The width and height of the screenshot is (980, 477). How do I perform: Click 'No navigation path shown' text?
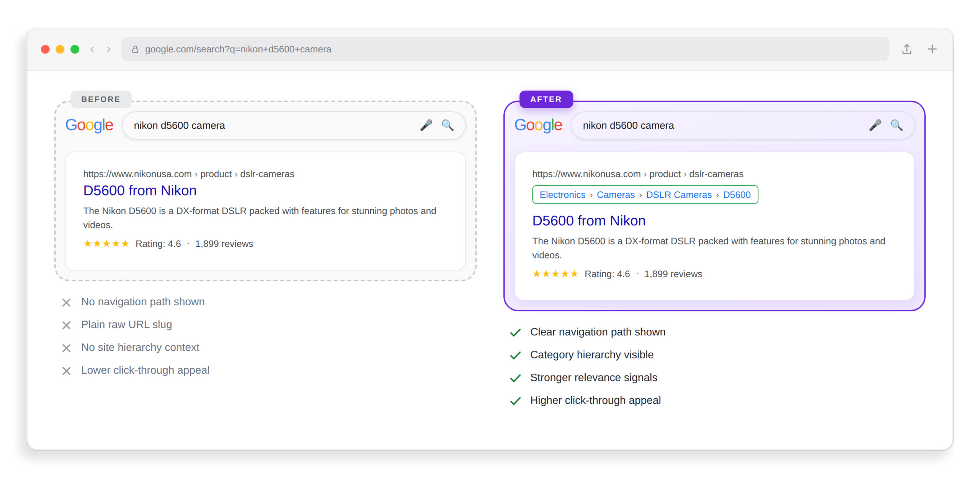pyautogui.click(x=143, y=302)
